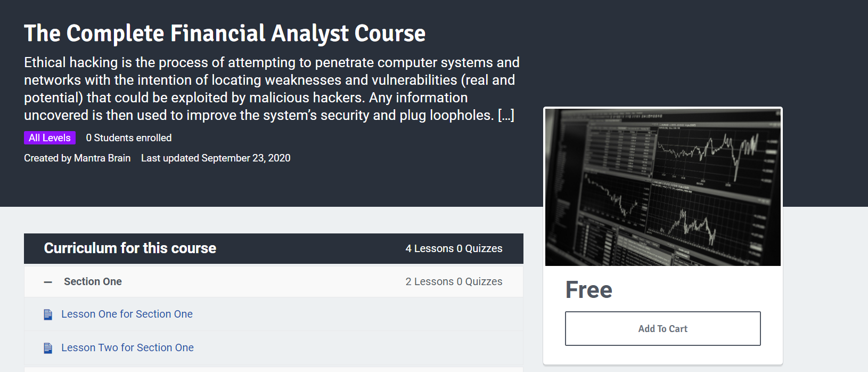The width and height of the screenshot is (868, 372).
Task: Toggle the Section One row label
Action: [x=93, y=281]
